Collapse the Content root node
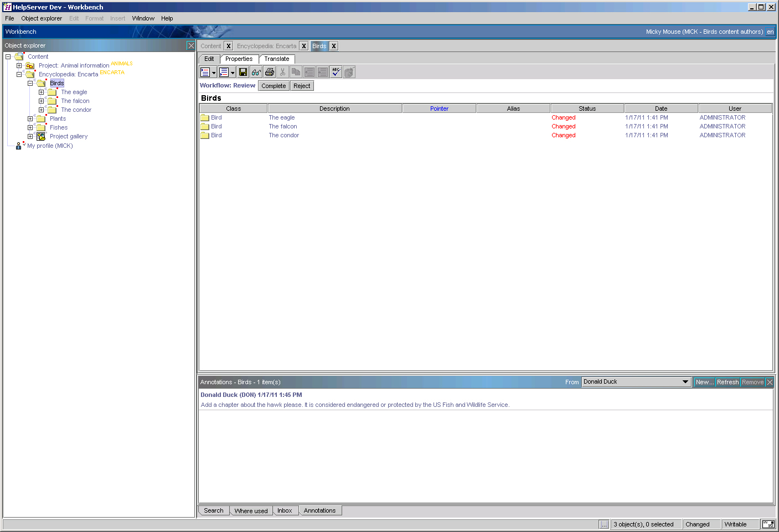779x532 pixels. pyautogui.click(x=8, y=56)
